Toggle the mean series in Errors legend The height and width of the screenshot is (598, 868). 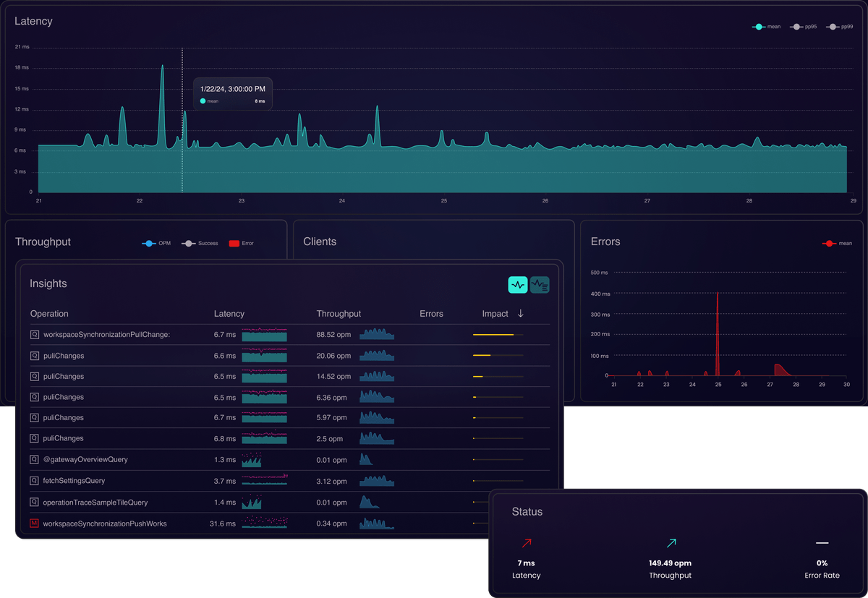[x=838, y=244]
